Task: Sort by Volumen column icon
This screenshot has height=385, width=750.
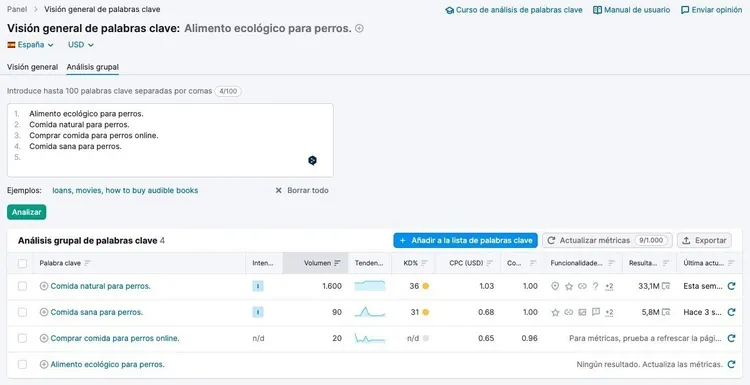Action: (337, 263)
